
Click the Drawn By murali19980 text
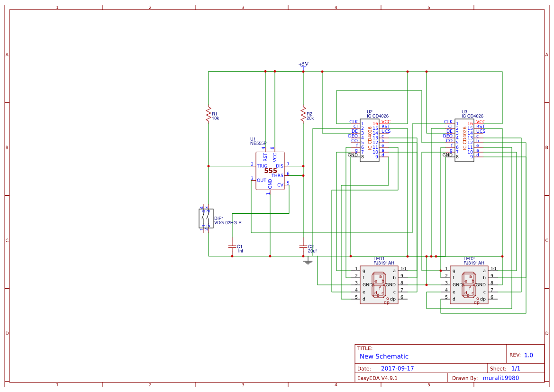500,378
